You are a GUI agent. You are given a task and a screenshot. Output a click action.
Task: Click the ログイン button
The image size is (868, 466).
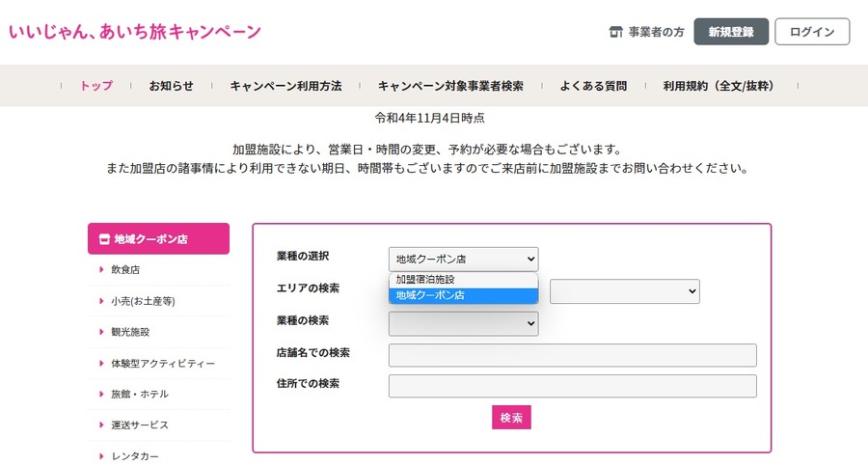(x=812, y=32)
